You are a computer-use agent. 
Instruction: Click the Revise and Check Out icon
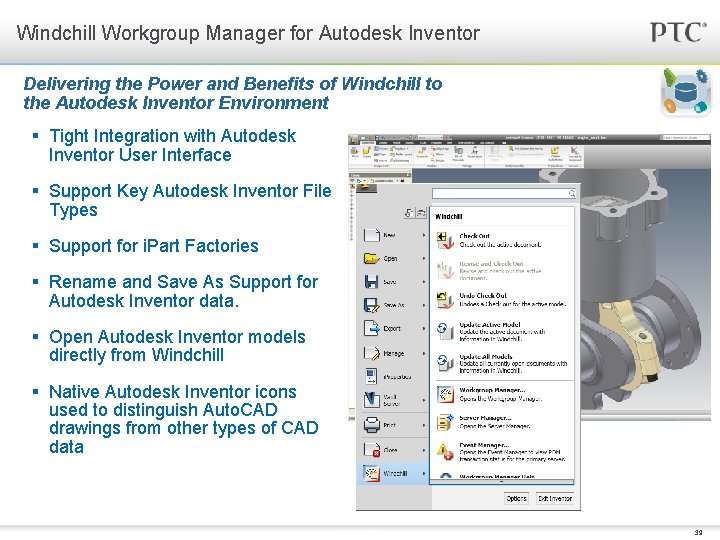(x=444, y=270)
